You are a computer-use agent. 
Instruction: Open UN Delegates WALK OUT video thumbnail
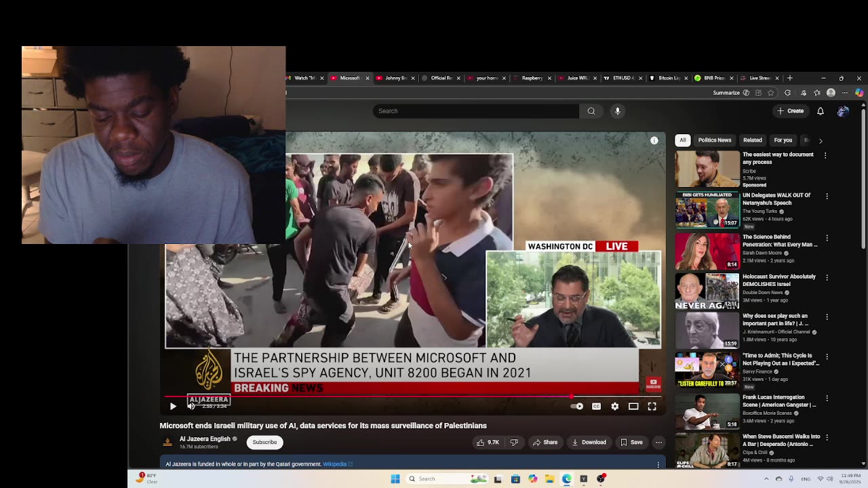coord(707,209)
